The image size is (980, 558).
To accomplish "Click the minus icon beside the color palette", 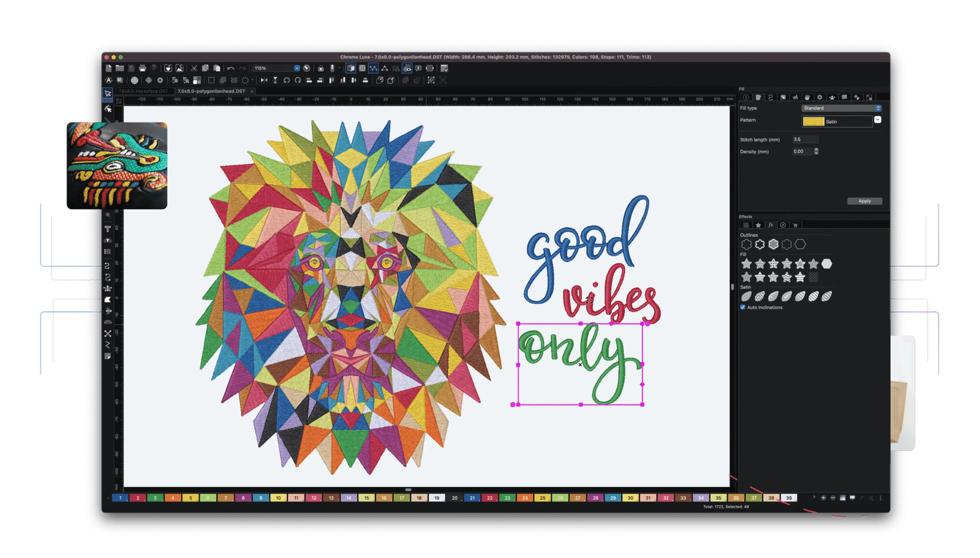I will click(x=833, y=498).
